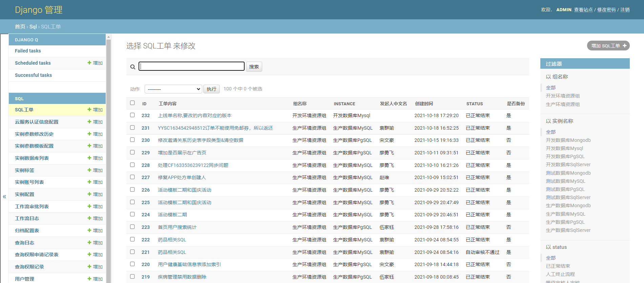Open the 动作 action dropdown
This screenshot has height=283, width=644.
coord(173,89)
